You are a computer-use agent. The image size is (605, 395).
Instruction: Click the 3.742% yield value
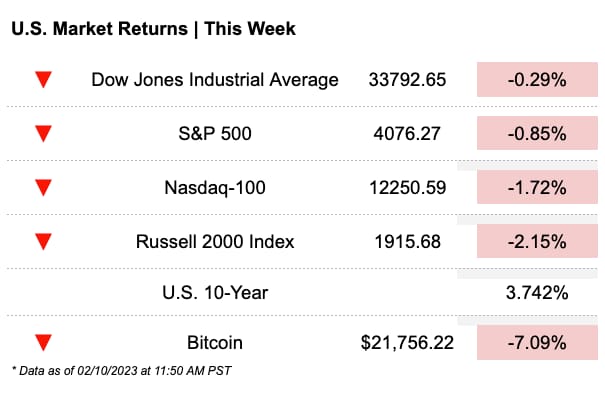(537, 292)
